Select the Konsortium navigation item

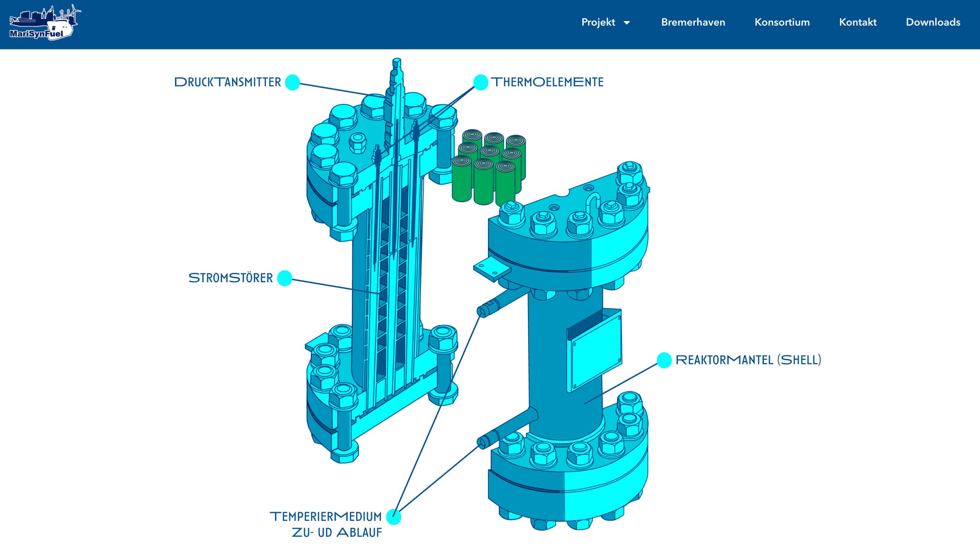[782, 22]
